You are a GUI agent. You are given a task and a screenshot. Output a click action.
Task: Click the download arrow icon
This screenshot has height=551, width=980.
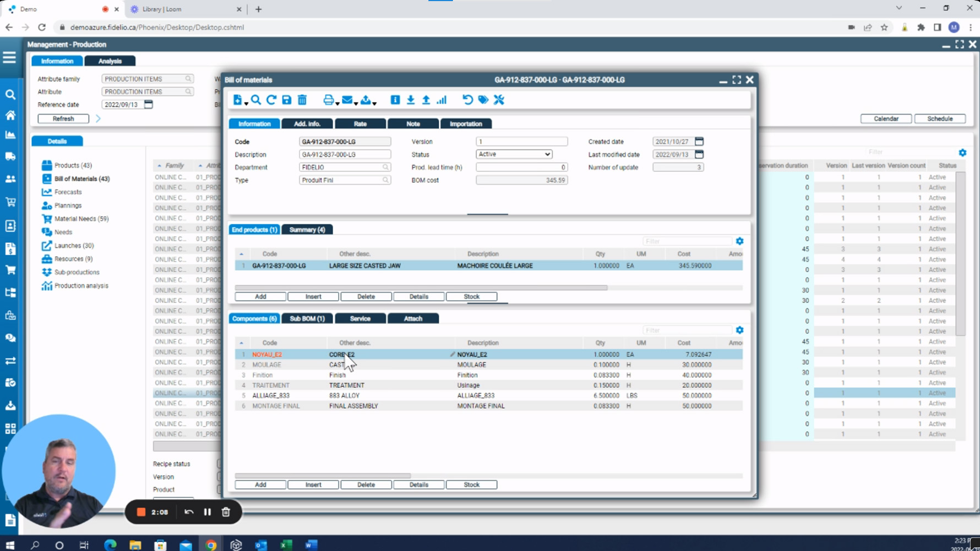[411, 100]
